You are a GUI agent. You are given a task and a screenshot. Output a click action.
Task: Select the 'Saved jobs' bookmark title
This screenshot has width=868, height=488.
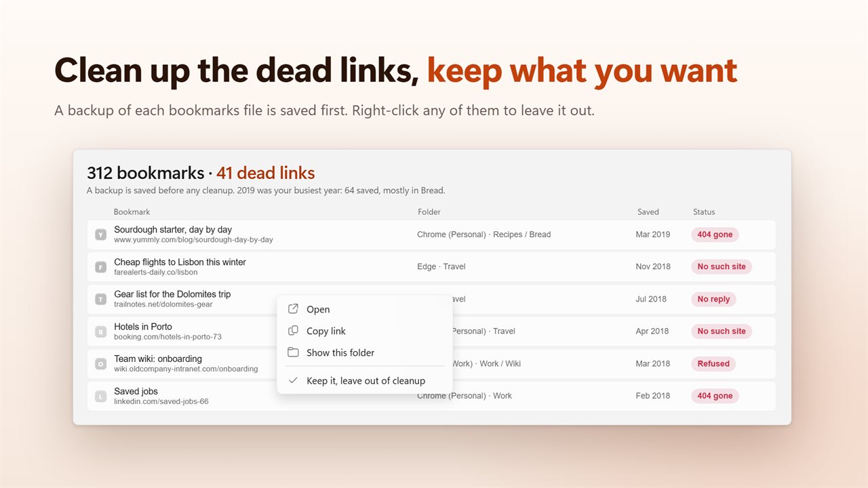[x=136, y=391]
